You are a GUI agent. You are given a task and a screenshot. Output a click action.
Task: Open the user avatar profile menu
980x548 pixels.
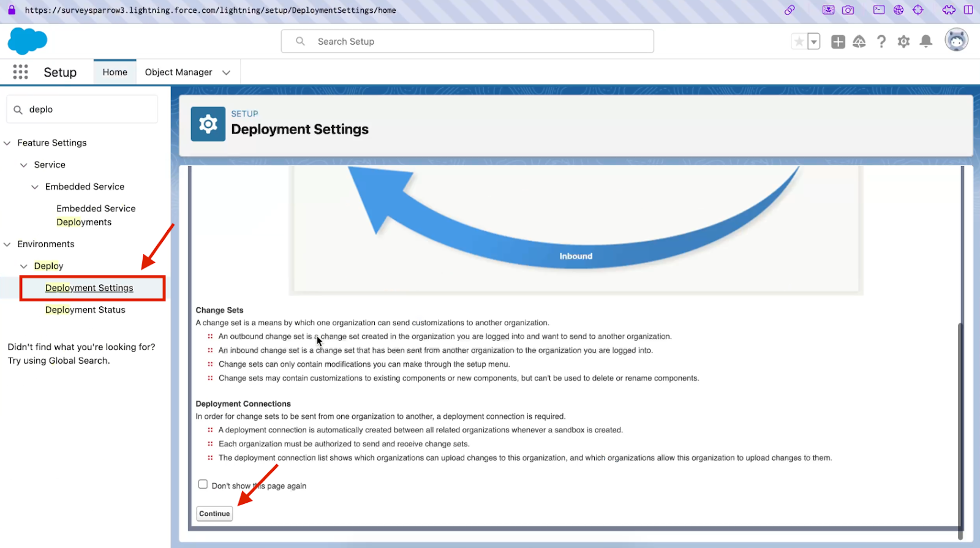956,40
